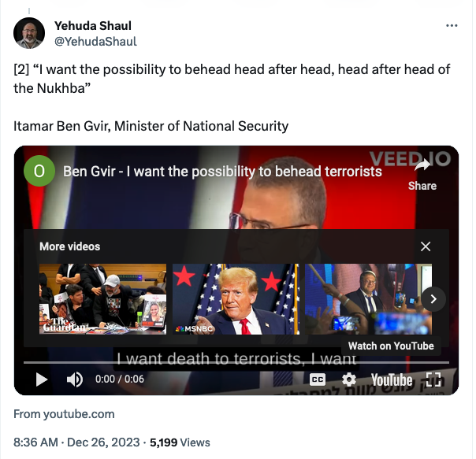Image resolution: width=476 pixels, height=459 pixels.
Task: Click the green O channel avatar
Action: [x=39, y=171]
